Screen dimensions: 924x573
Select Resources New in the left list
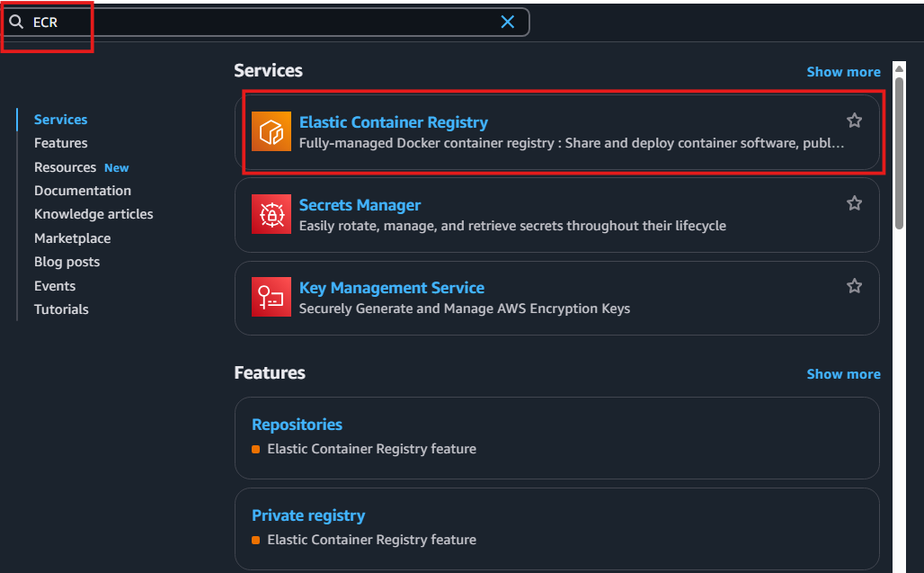pyautogui.click(x=81, y=167)
